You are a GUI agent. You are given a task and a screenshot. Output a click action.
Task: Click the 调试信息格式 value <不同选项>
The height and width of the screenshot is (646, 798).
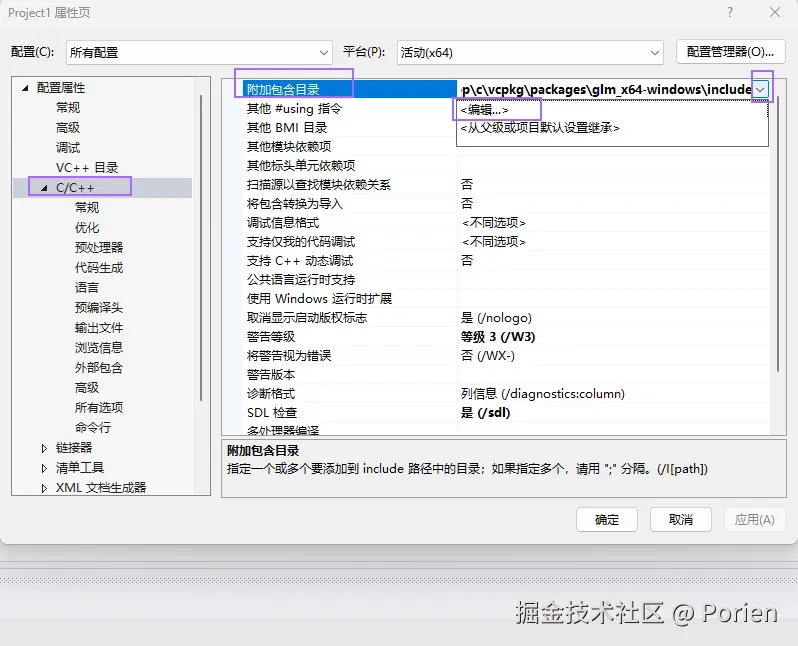click(494, 222)
